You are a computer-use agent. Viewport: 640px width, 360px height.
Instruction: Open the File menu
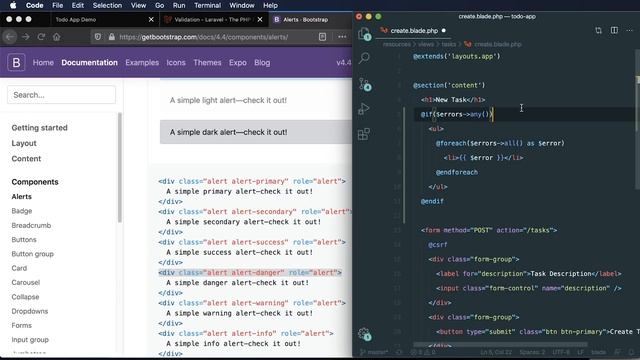tap(58, 5)
